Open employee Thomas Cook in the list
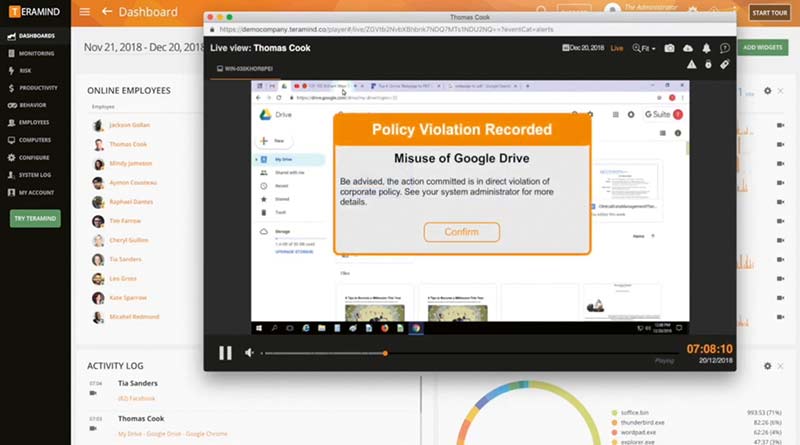 (x=128, y=144)
